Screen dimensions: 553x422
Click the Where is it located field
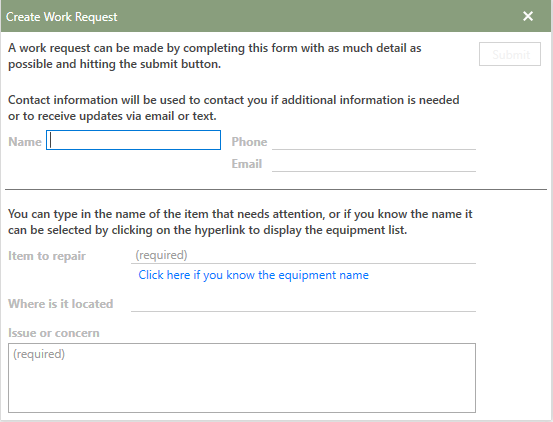pyautogui.click(x=303, y=303)
